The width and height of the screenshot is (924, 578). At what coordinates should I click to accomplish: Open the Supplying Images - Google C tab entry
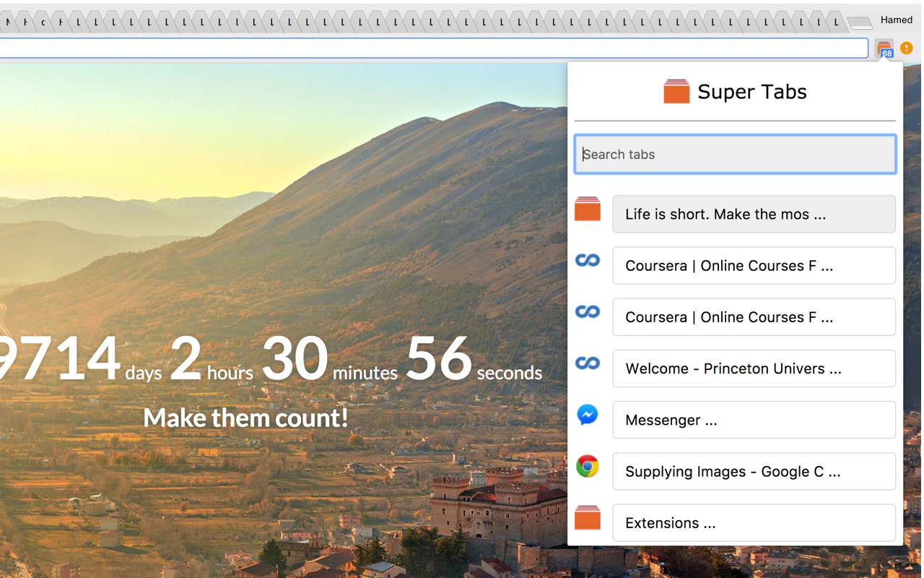[754, 471]
